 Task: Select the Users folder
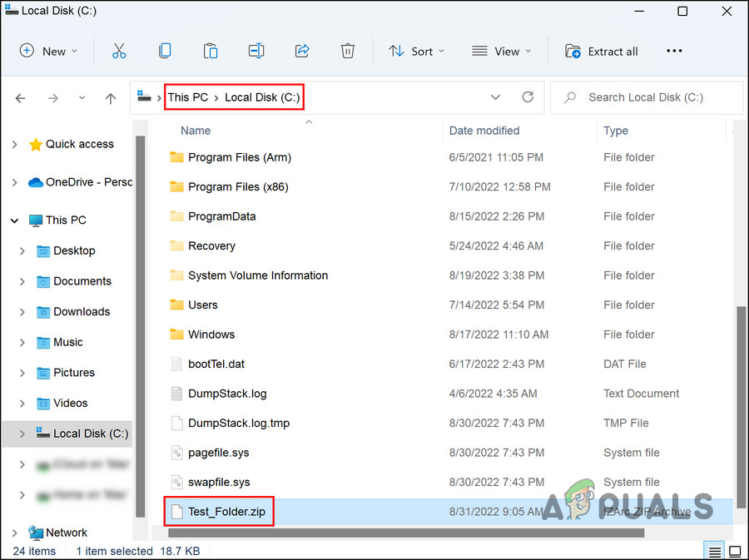[x=202, y=305]
